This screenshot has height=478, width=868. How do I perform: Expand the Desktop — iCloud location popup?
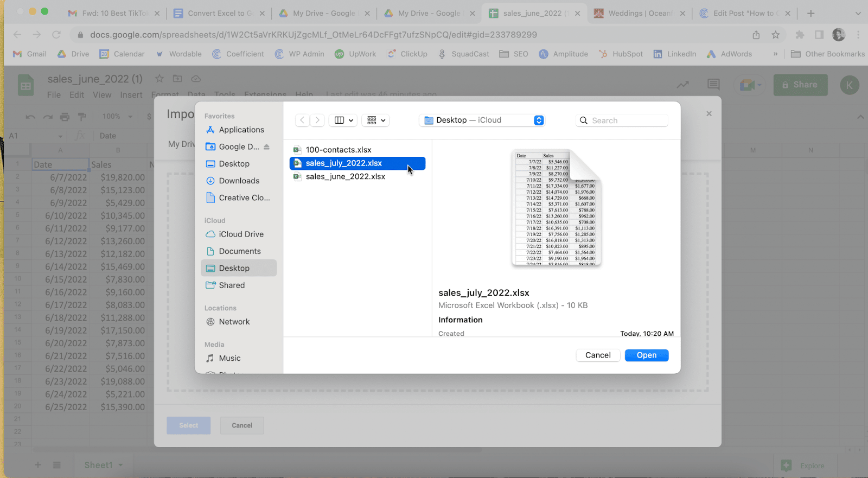coord(538,120)
